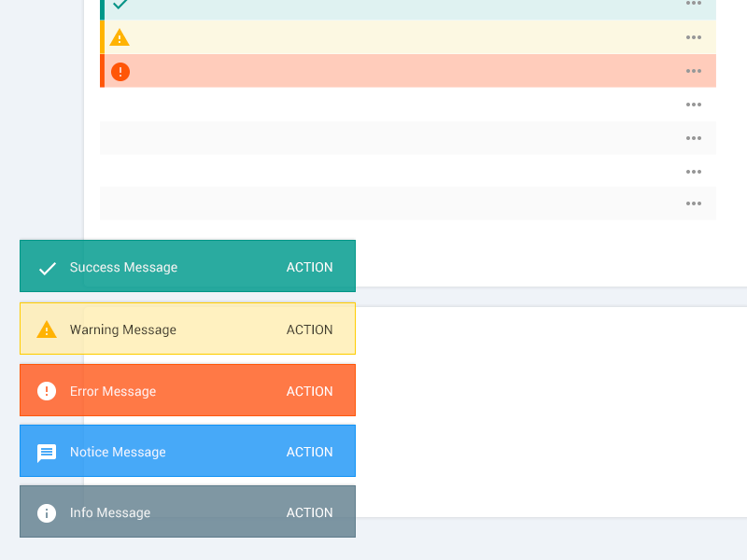The image size is (747, 560).
Task: Click the exclamation circle in Error Message
Action: tap(47, 391)
